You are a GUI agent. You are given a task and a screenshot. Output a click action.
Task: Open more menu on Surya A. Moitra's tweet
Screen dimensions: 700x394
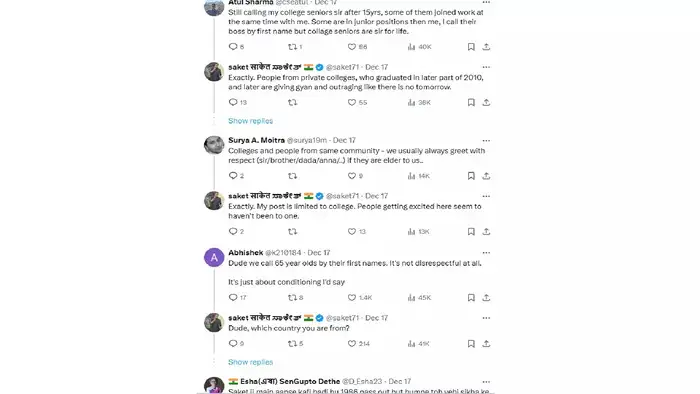click(x=486, y=141)
